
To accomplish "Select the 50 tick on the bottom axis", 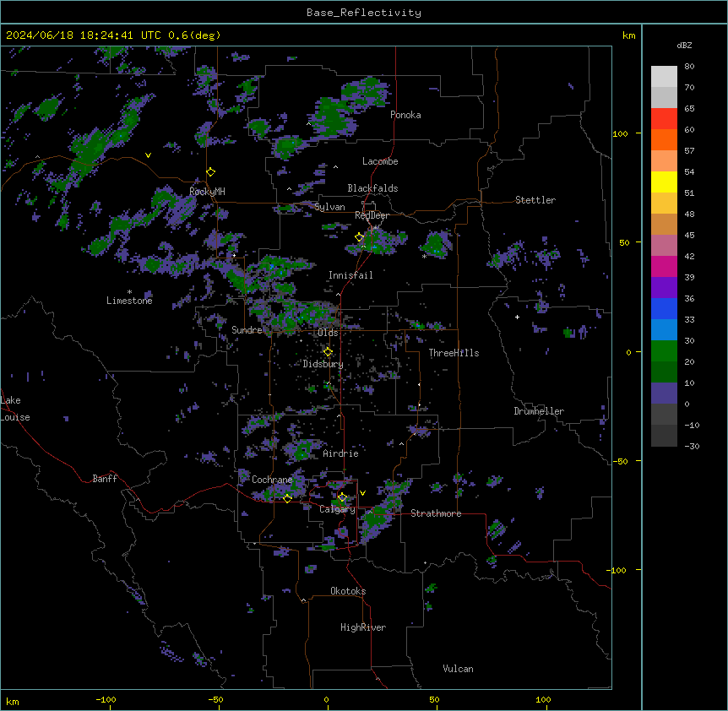I will [x=434, y=699].
